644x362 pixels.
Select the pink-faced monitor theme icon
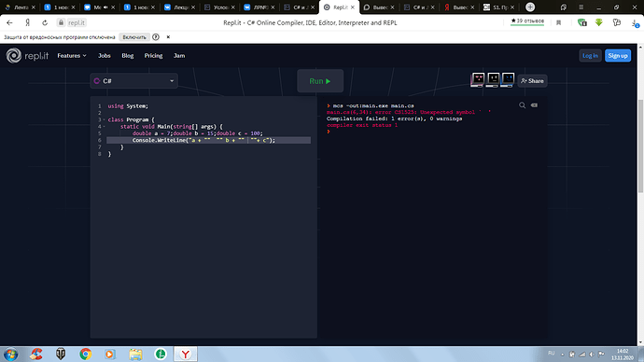coord(478,79)
